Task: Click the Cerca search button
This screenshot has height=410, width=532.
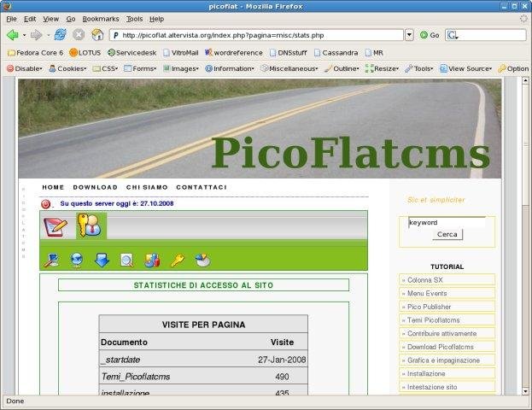Action: click(x=447, y=235)
